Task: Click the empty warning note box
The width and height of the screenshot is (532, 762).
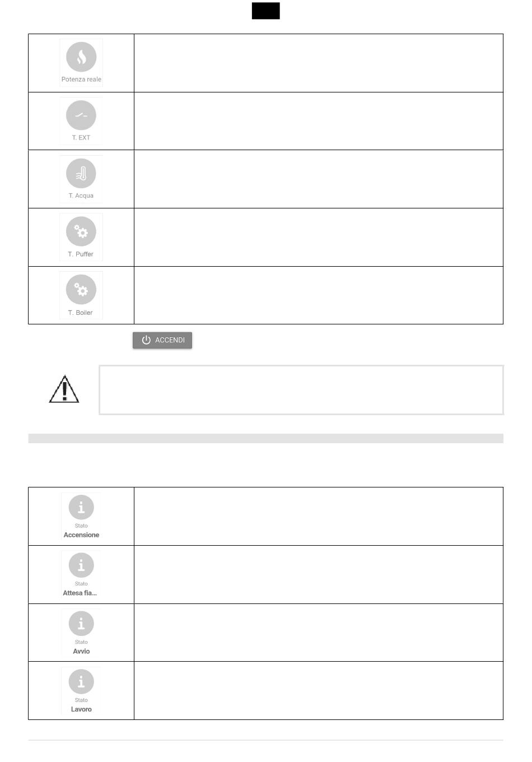Action: tap(301, 390)
